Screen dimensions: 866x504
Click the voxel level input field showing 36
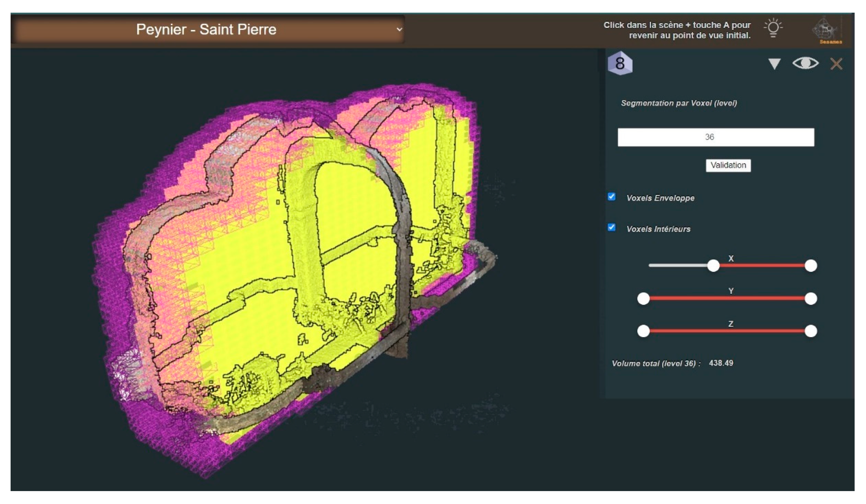pyautogui.click(x=716, y=137)
